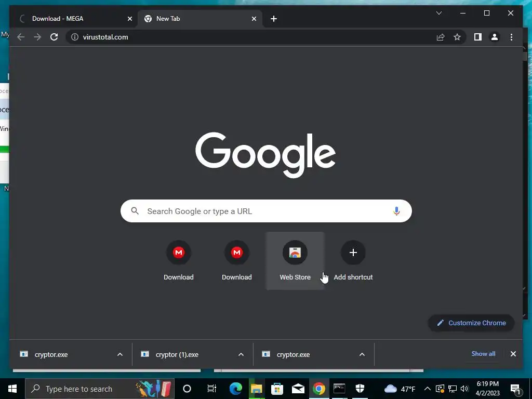View site information icon beside virustotal.com
This screenshot has height=399, width=532.
pyautogui.click(x=75, y=37)
